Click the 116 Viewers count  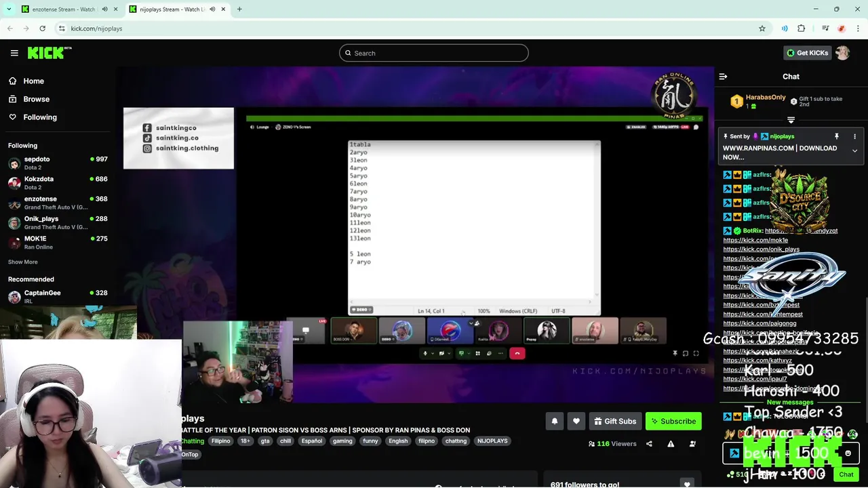tap(612, 444)
